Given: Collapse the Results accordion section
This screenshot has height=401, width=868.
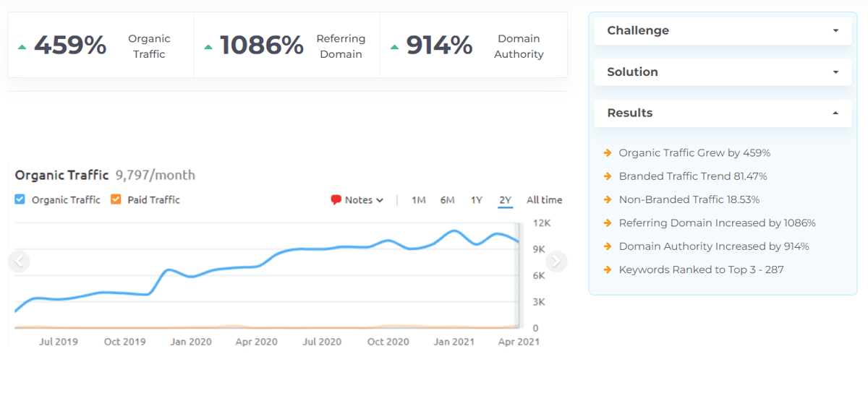Looking at the screenshot, I should [722, 113].
